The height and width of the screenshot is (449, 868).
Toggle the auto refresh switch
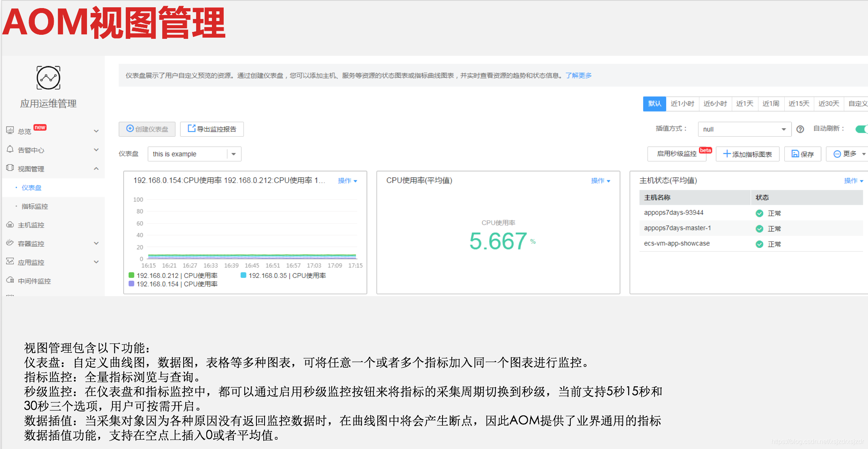point(862,129)
